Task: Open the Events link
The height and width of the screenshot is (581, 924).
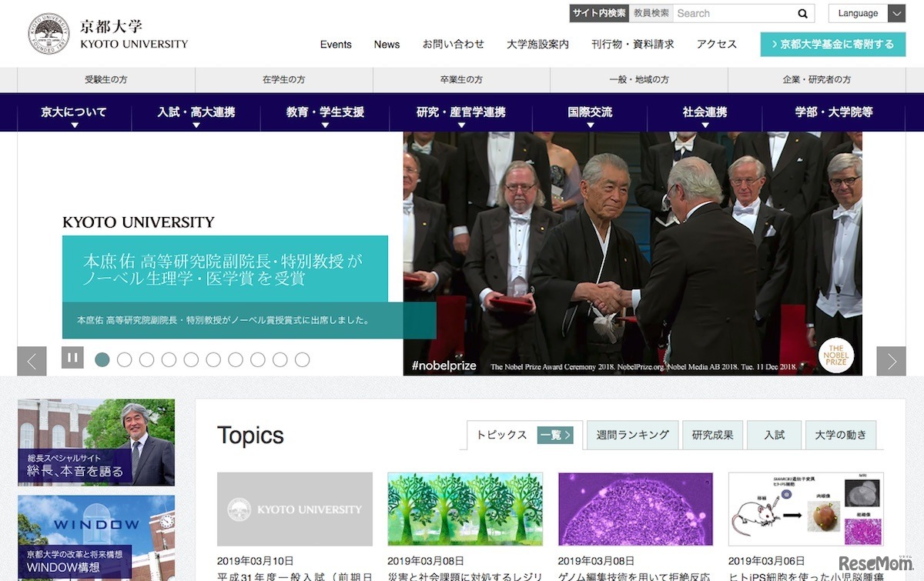Action: (336, 44)
